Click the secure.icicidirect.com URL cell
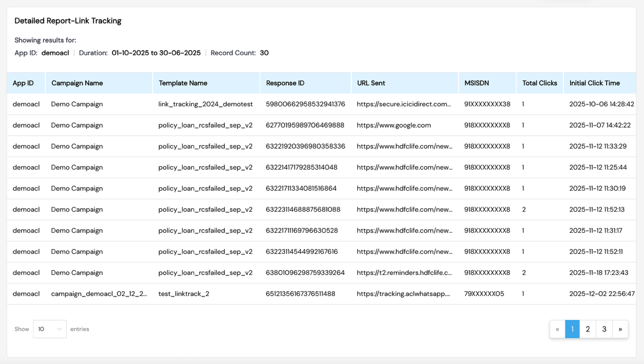 coord(404,104)
